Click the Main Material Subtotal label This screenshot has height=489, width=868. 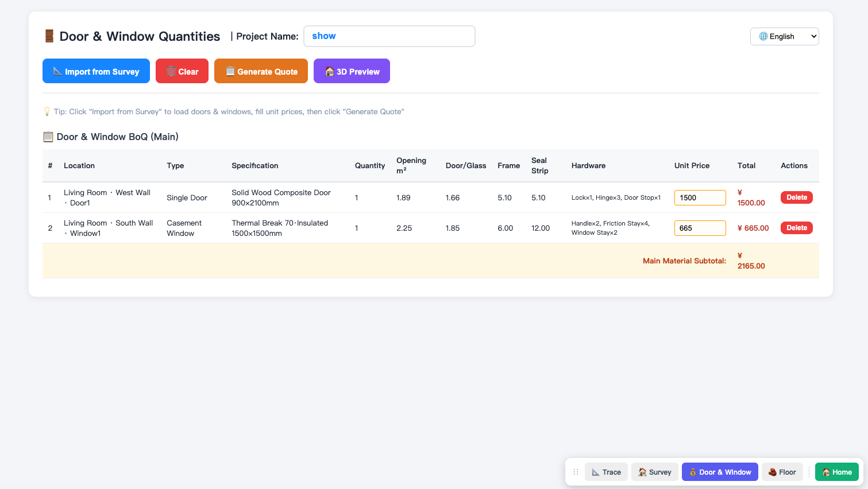pos(684,261)
